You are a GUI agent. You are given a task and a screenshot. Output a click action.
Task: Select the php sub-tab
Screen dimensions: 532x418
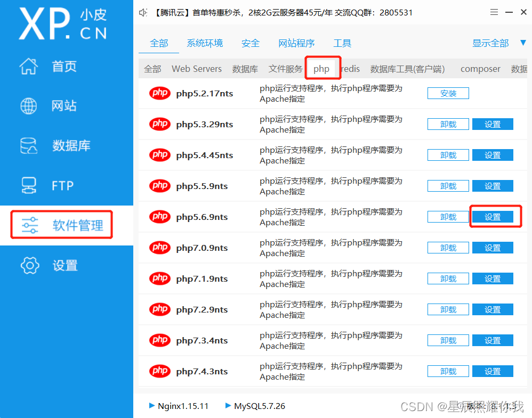[321, 69]
